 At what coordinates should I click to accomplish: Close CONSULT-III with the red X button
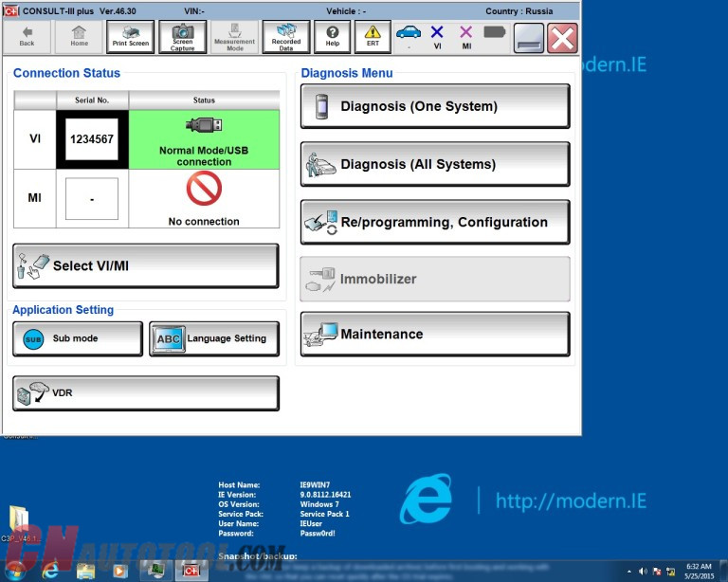click(x=563, y=38)
